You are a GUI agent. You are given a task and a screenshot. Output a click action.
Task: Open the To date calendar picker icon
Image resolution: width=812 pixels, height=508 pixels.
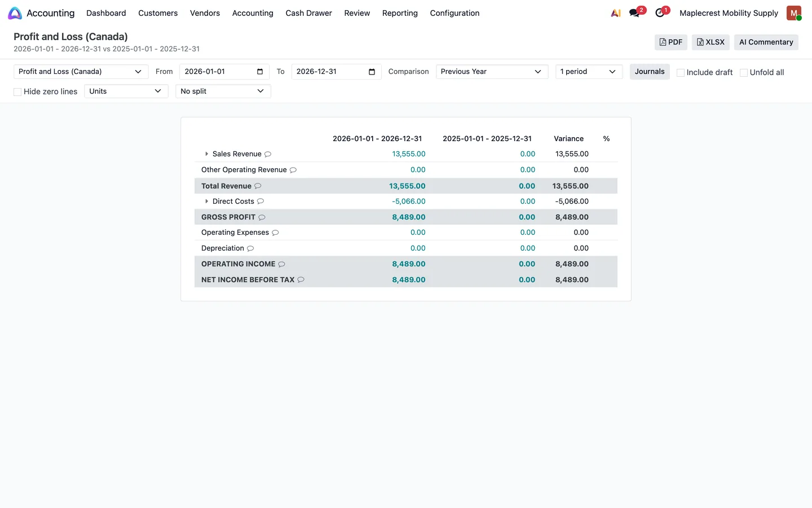coord(372,72)
